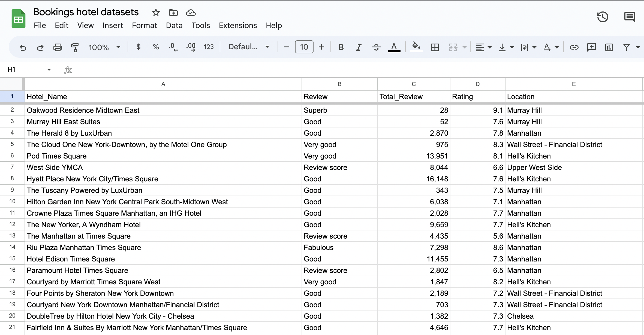The image size is (644, 335).
Task: Star the Bookings hotel datasets file
Action: click(155, 12)
